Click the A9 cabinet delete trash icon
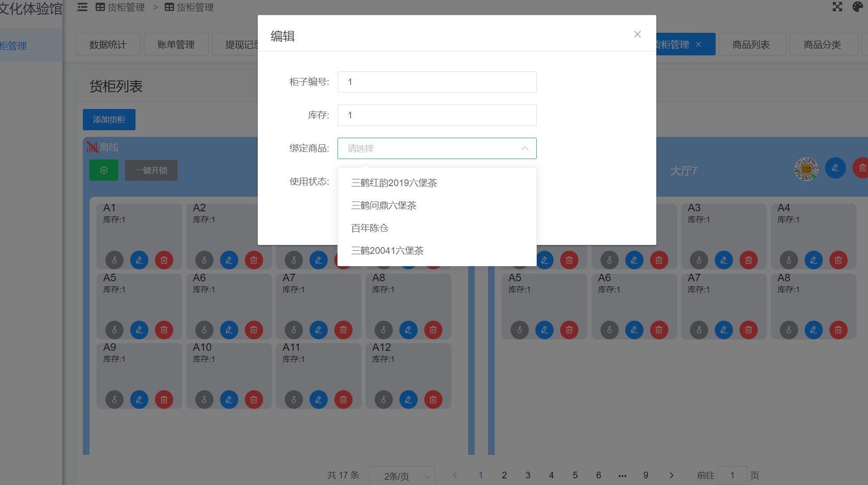Viewport: 868px width, 485px height. [x=164, y=400]
